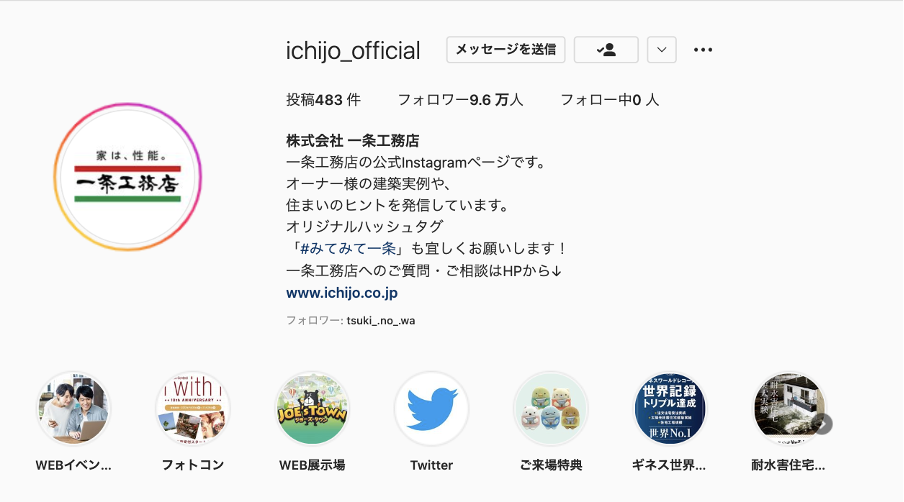Click the 投稿483件 post count
Viewport: 904px width, 502px height.
(323, 100)
